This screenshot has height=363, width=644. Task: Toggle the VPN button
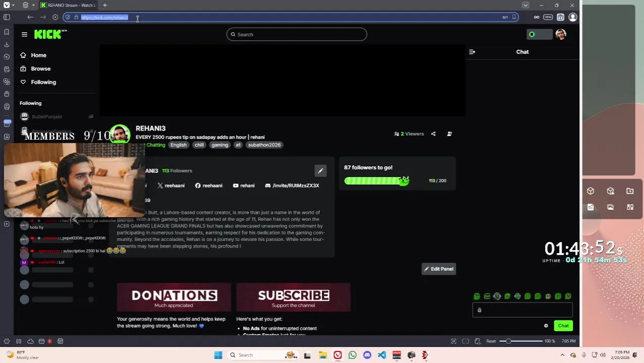point(548,17)
